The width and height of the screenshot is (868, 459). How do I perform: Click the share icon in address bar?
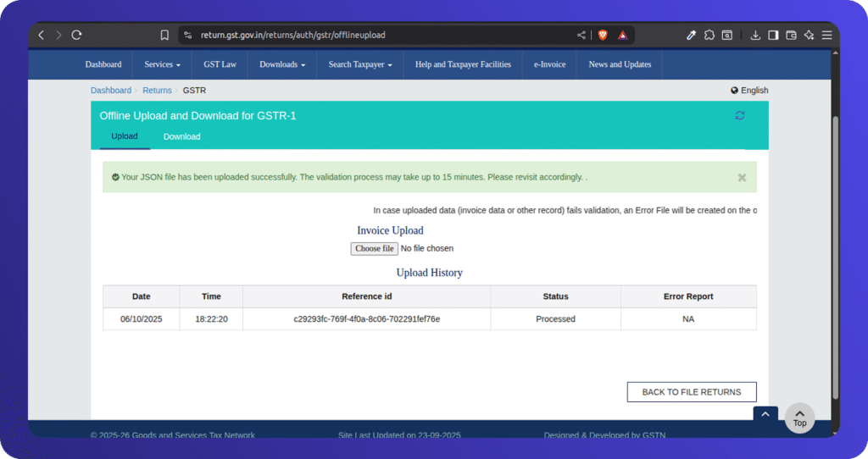pyautogui.click(x=581, y=35)
